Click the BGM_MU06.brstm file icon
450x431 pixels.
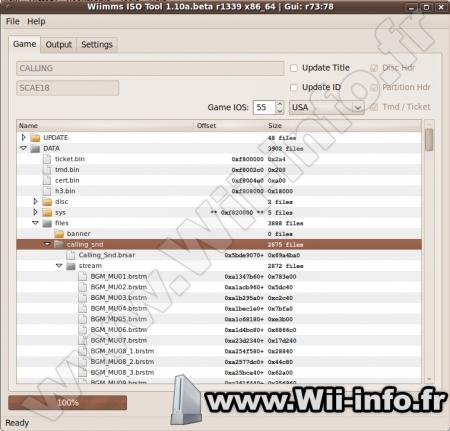(83, 330)
